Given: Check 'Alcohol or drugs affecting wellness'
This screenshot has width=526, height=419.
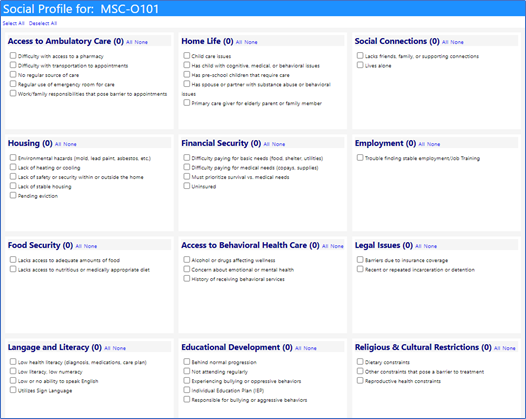Looking at the screenshot, I should click(x=187, y=260).
